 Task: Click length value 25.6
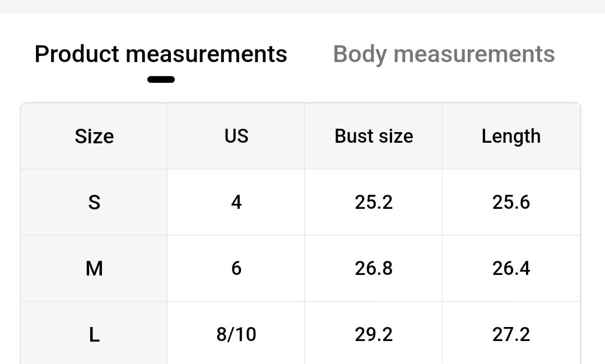point(511,202)
